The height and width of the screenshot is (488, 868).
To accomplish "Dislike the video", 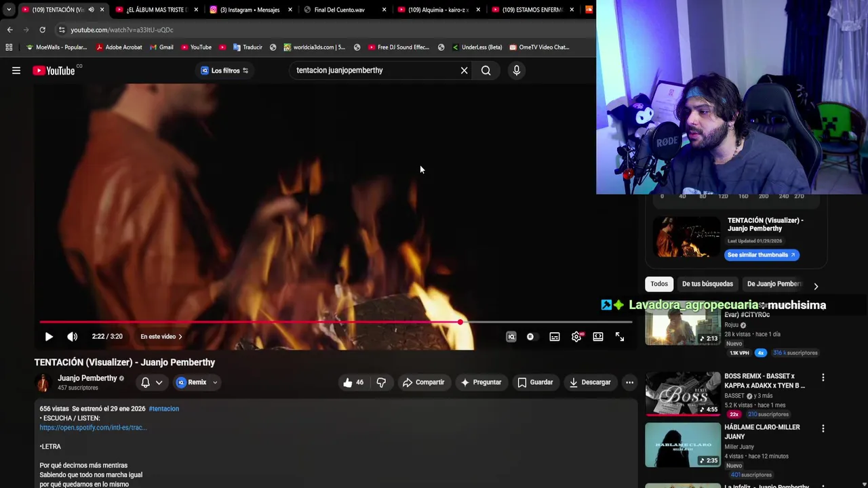I will click(381, 382).
